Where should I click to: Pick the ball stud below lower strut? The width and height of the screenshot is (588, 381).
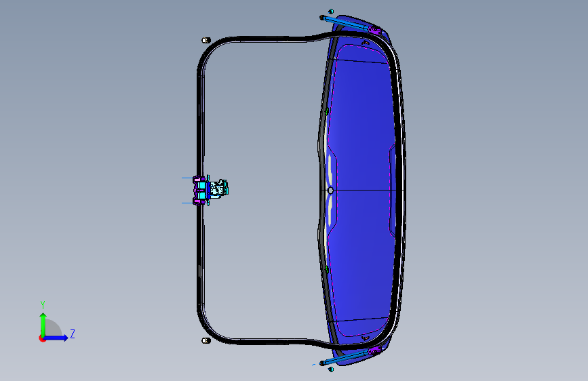click(331, 369)
